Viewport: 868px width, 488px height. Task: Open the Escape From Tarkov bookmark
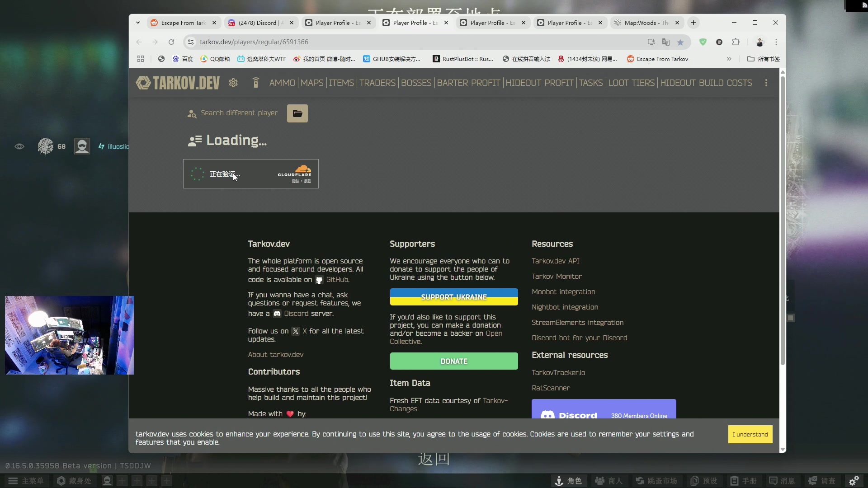658,59
